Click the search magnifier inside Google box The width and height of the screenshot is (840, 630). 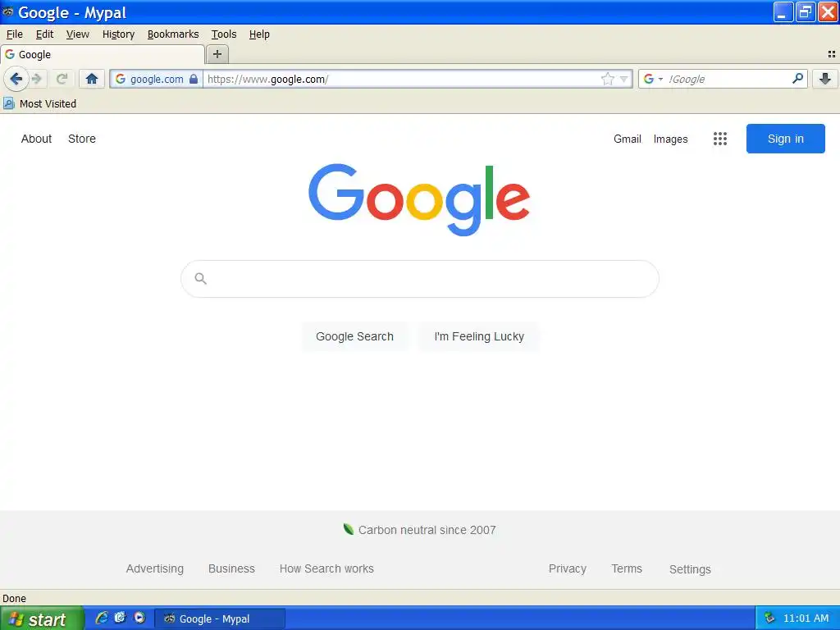[x=200, y=279]
